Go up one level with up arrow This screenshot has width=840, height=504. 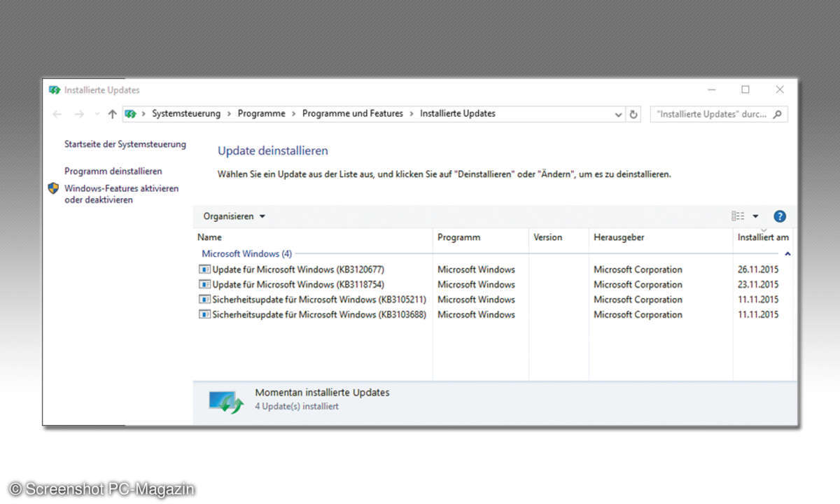(112, 114)
